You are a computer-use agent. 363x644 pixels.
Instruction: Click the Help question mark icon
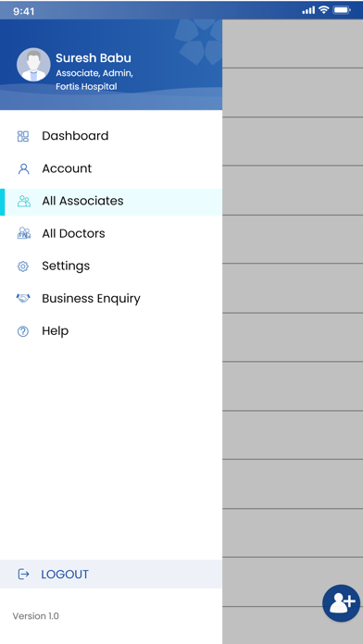pos(23,331)
